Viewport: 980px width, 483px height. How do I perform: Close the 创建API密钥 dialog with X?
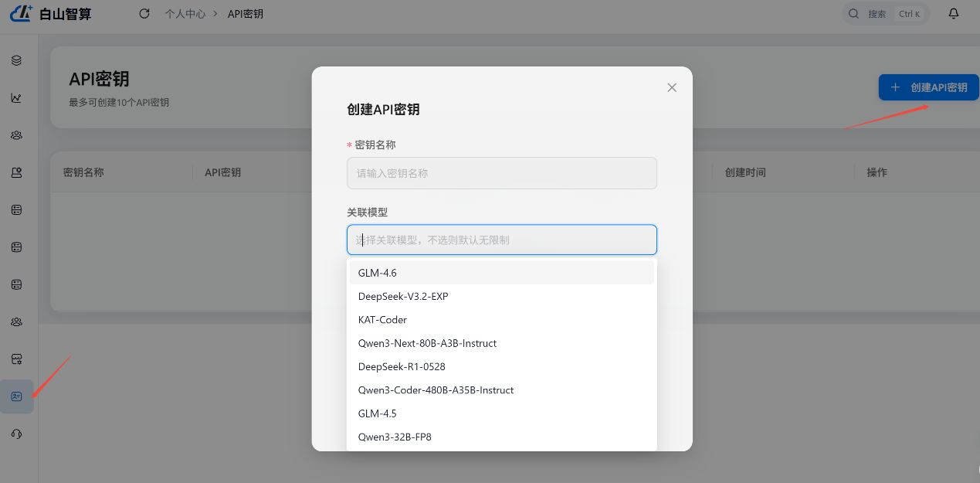click(x=672, y=87)
